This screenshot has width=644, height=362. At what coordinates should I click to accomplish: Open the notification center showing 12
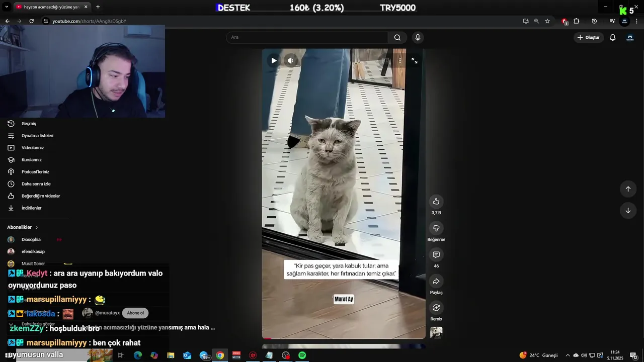[634, 355]
